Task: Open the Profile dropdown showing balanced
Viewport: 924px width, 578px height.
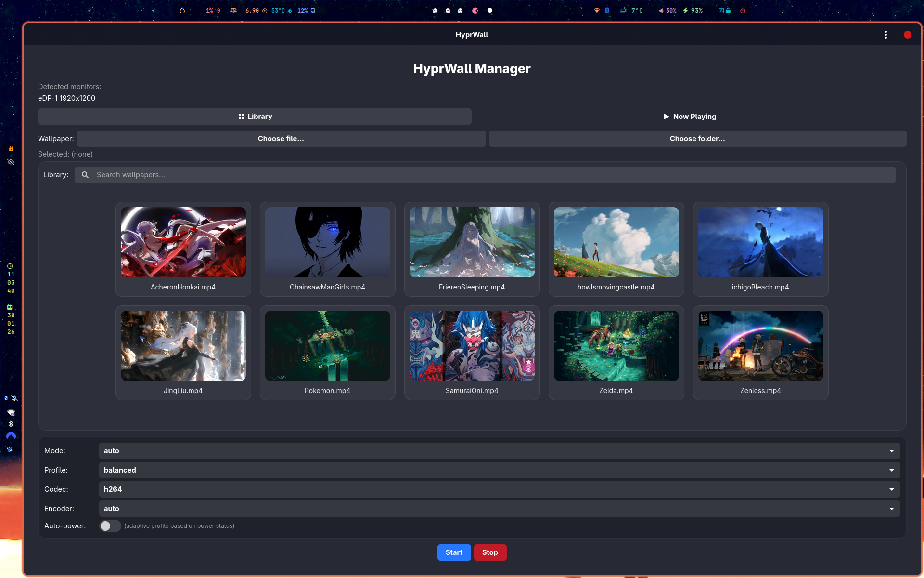Action: tap(499, 470)
